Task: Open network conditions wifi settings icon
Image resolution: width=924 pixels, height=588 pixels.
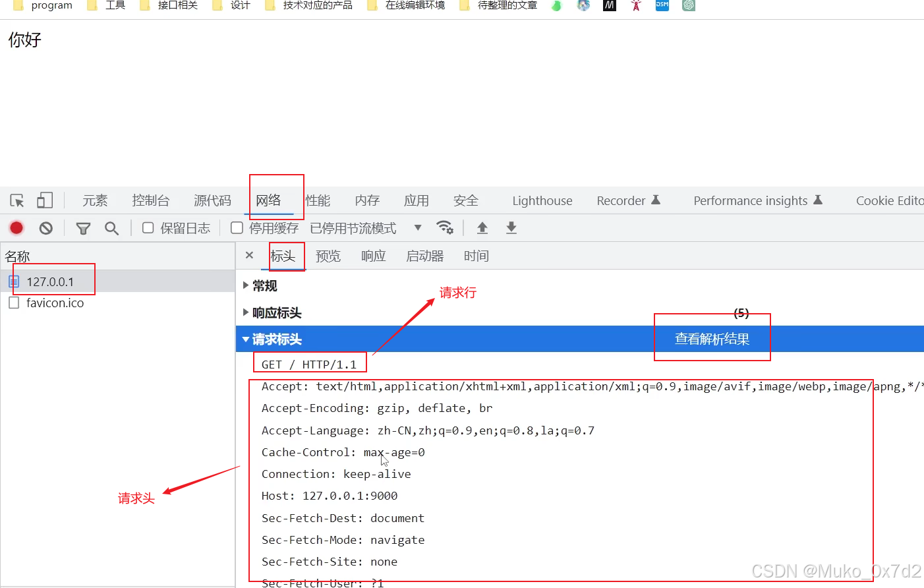Action: 445,227
